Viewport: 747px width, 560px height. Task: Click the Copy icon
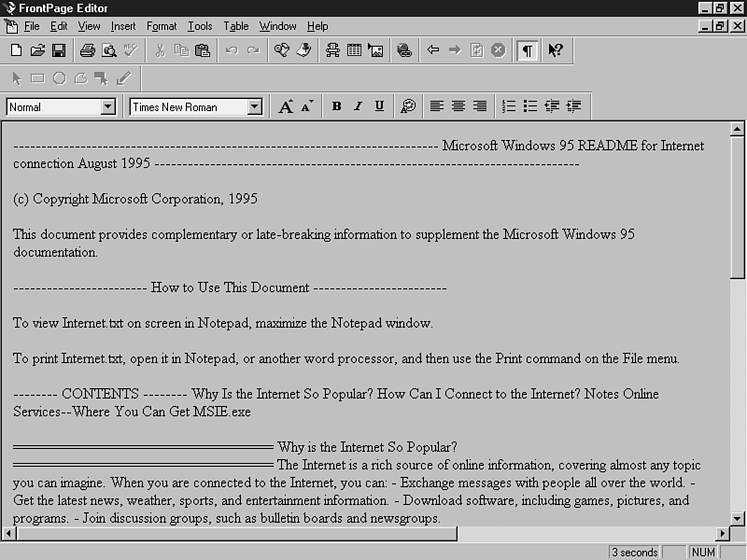[x=181, y=50]
